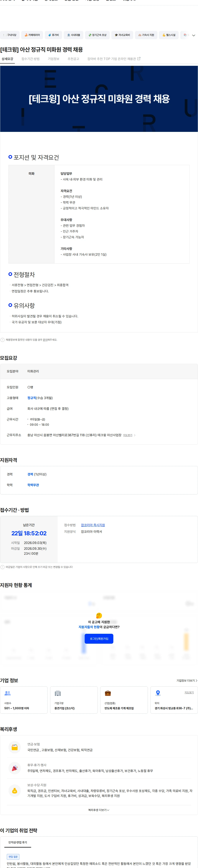Click the 경력 qualification link
This screenshot has height=868, width=198.
coord(30,474)
